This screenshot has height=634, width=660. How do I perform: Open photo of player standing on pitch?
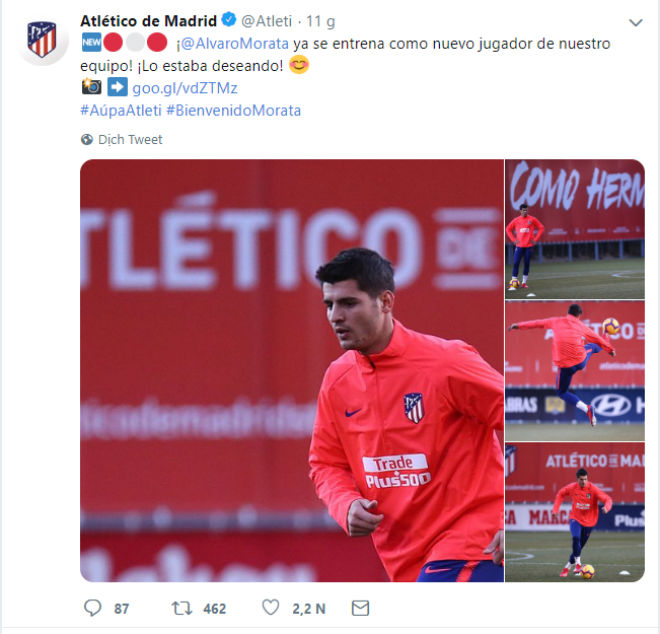[x=575, y=229]
